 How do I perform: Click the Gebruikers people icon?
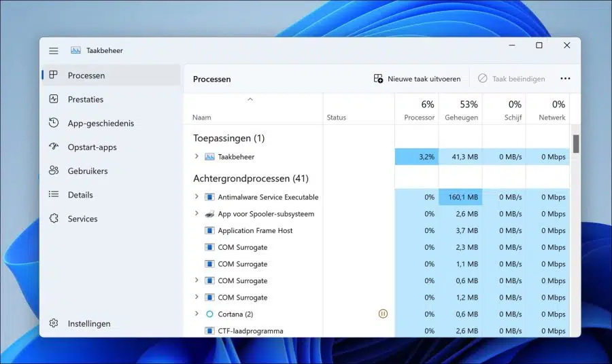[x=54, y=170]
